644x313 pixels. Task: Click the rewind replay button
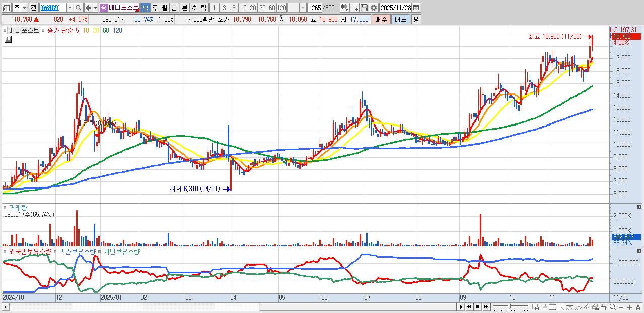click(469, 307)
